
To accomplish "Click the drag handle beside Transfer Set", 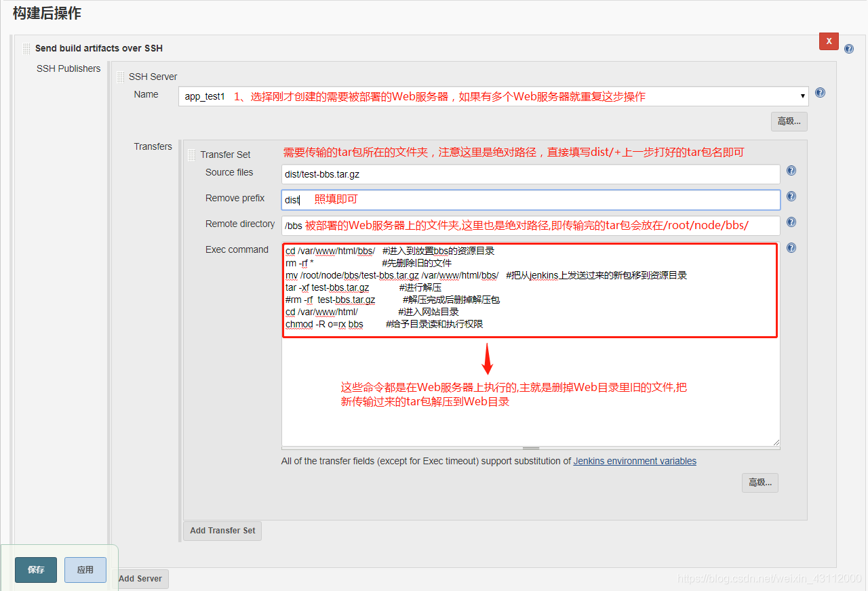I will tap(192, 155).
